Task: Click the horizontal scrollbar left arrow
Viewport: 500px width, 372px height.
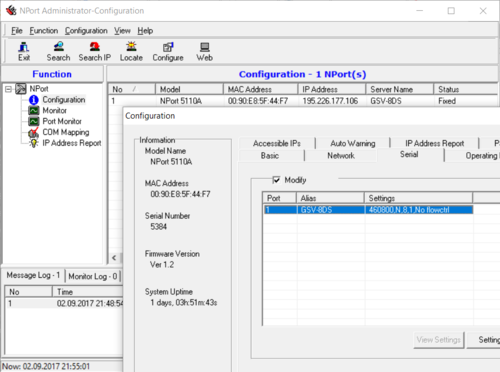Action: [114, 258]
